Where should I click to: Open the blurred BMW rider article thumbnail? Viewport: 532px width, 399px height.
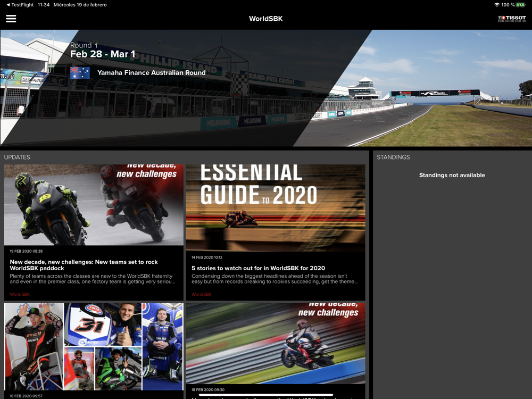point(276,344)
